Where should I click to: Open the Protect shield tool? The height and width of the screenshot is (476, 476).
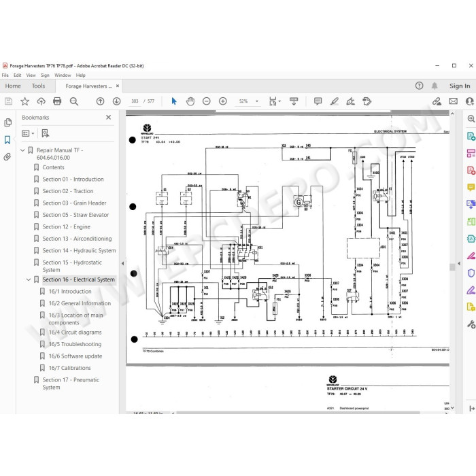(471, 273)
